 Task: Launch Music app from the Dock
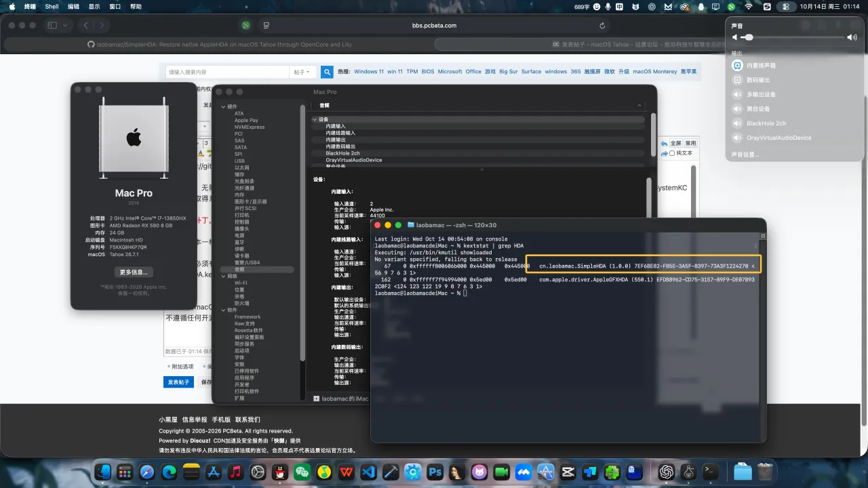click(x=235, y=472)
